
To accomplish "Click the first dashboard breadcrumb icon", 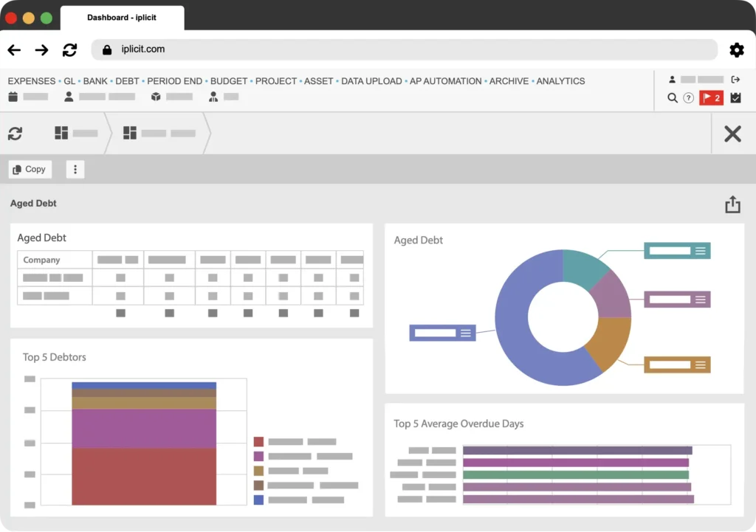I will pyautogui.click(x=61, y=133).
